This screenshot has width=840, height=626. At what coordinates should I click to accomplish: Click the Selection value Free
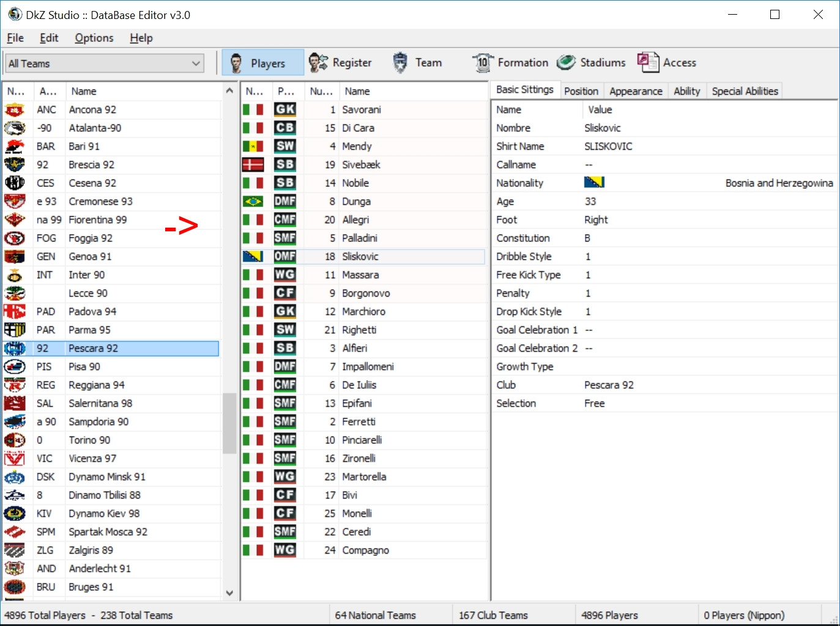[x=595, y=403]
